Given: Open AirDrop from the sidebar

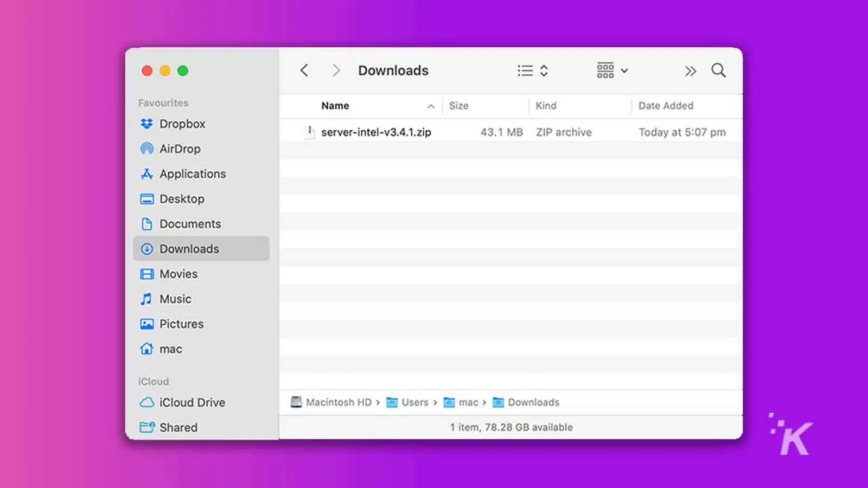Looking at the screenshot, I should (x=180, y=149).
